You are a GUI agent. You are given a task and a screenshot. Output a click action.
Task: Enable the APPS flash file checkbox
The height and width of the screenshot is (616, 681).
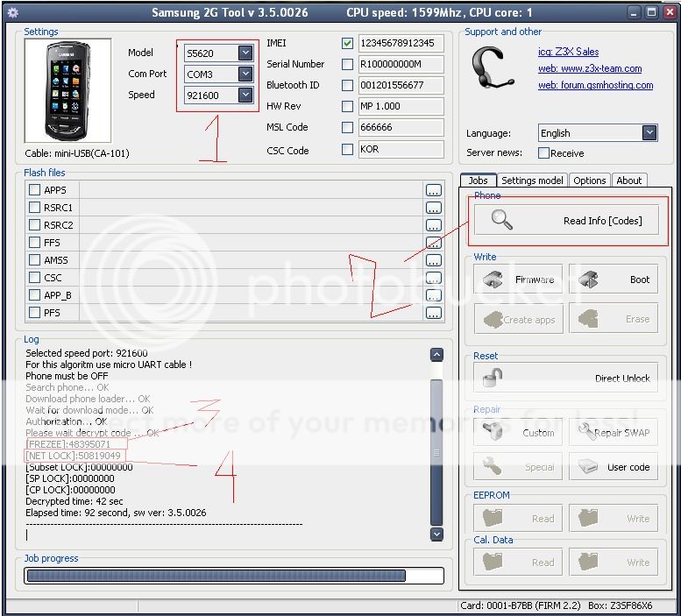click(35, 190)
